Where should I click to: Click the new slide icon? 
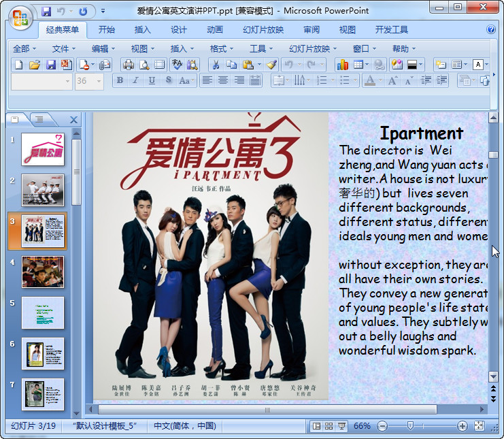click(441, 65)
